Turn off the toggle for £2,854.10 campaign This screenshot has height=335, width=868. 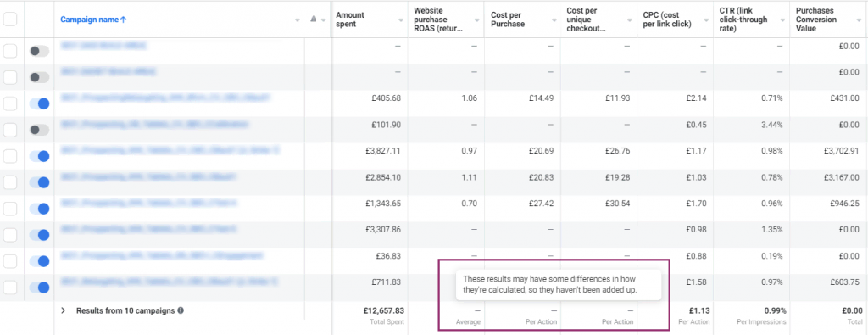[x=39, y=182]
